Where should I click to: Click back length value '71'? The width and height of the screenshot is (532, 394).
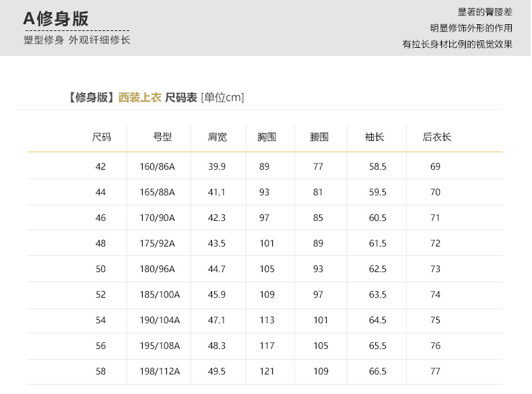click(x=435, y=218)
